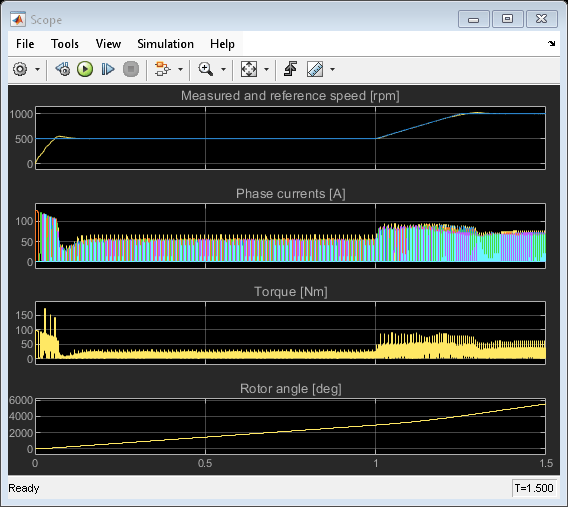Expand the configuration gear dropdown arrow
The height and width of the screenshot is (507, 568).
[x=37, y=69]
